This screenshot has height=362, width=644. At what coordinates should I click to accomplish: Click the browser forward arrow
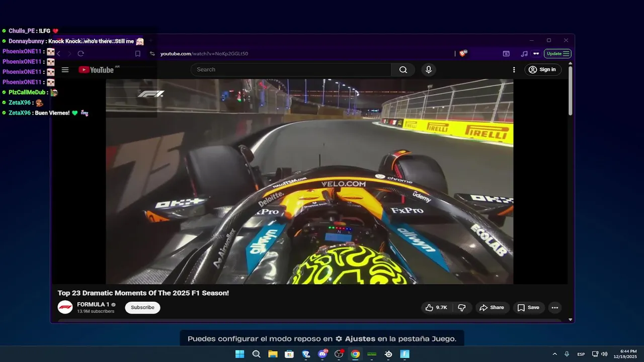(x=69, y=53)
